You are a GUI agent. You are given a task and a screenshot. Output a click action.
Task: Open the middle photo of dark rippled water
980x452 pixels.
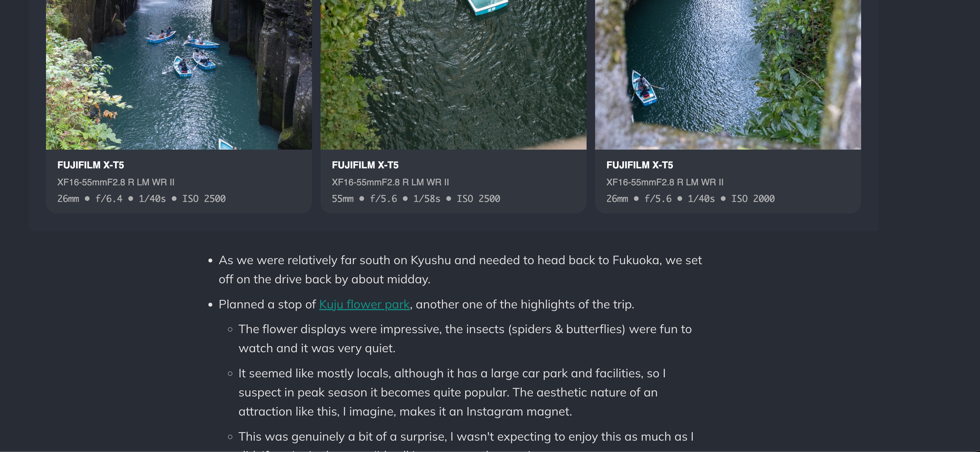coord(453,73)
